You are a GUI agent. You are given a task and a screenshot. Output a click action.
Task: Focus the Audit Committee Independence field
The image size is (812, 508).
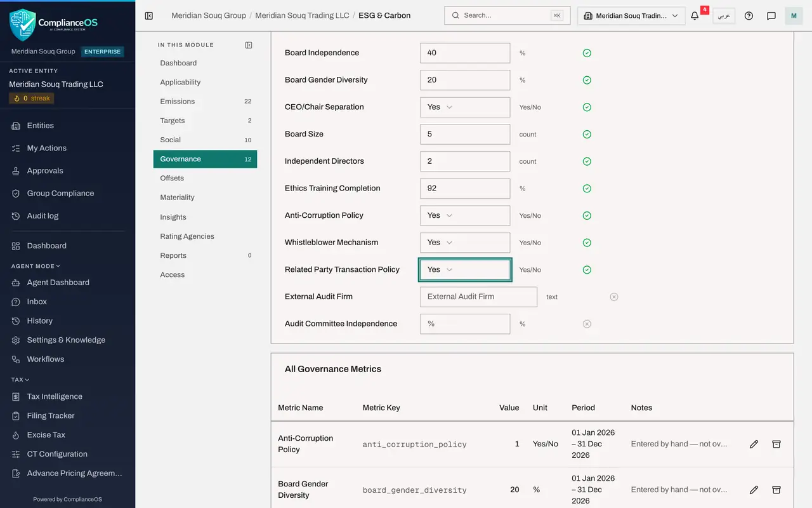(465, 324)
